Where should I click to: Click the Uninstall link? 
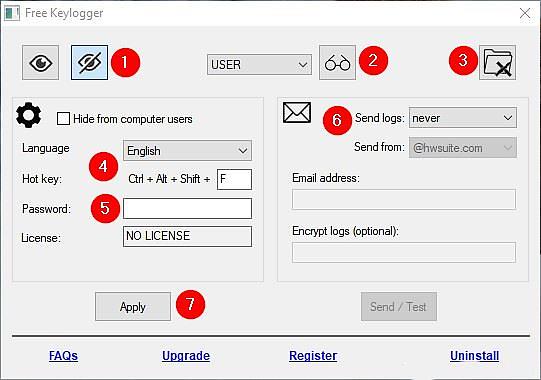click(474, 355)
